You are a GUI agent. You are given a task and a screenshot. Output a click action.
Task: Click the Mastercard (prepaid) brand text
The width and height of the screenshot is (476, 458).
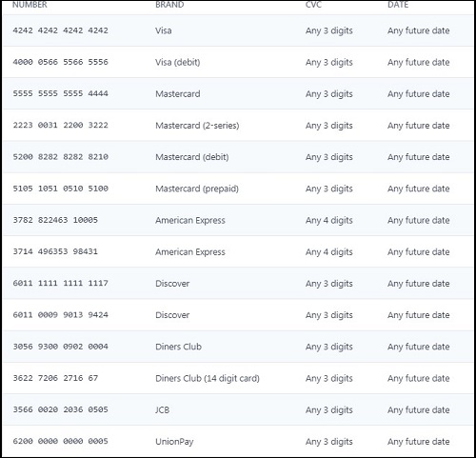tap(197, 189)
